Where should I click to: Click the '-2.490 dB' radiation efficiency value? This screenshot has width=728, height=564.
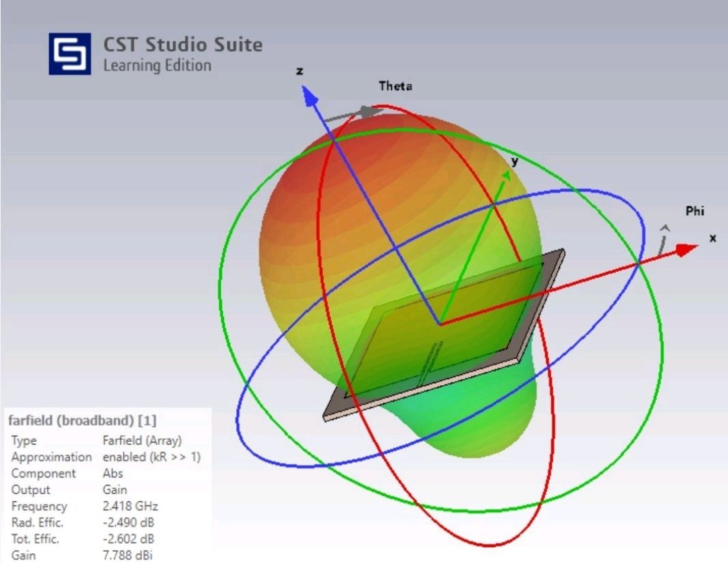pos(129,522)
